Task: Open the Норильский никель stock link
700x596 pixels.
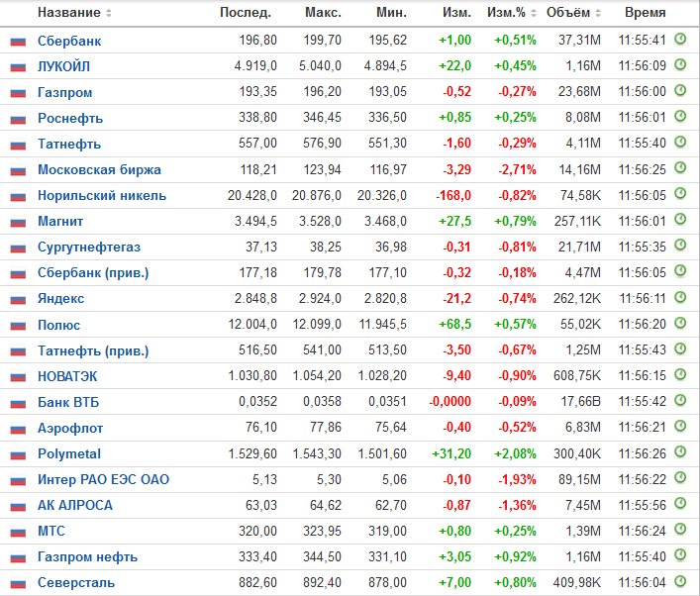Action: [x=102, y=196]
